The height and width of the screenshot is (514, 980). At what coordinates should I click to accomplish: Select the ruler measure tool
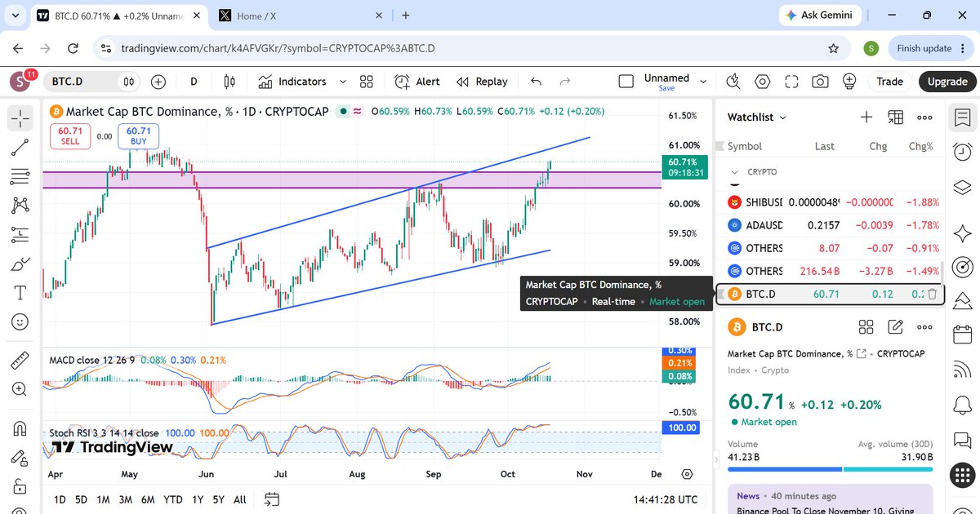20,360
